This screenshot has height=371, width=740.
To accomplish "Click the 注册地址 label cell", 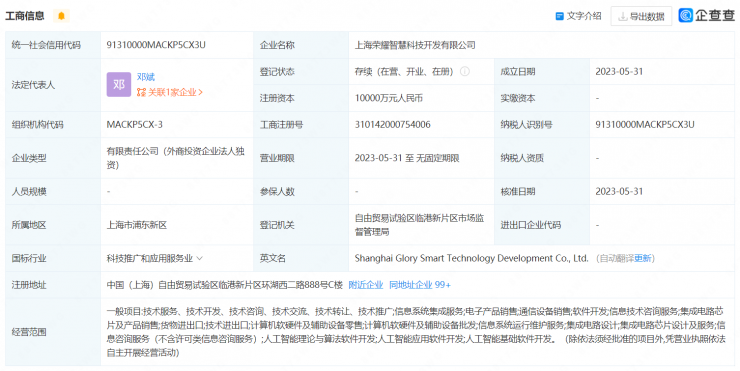I will tap(53, 285).
